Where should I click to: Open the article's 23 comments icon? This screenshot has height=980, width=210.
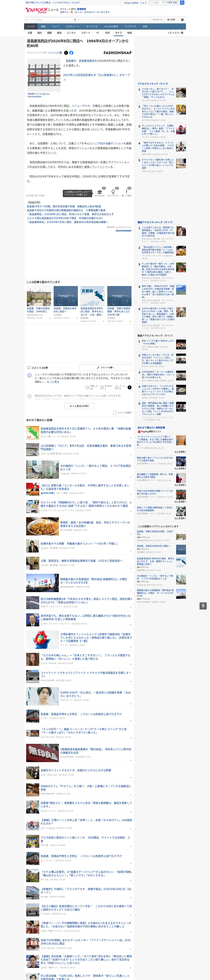coord(51,53)
